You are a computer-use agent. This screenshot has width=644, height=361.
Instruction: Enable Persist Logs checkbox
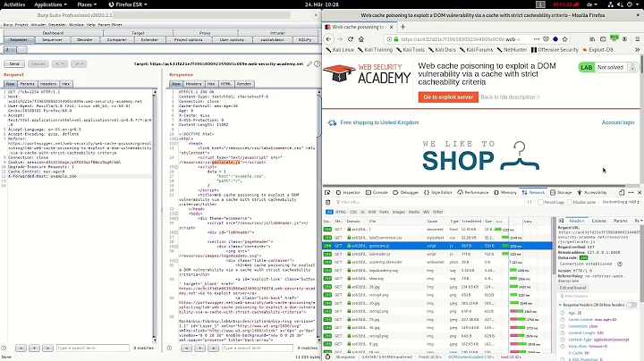[x=540, y=202]
